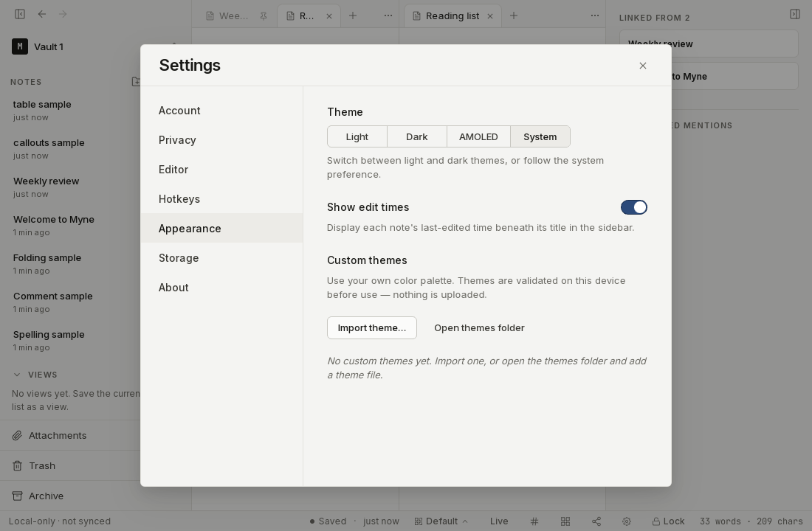Go forward using the right arrow icon
Viewport: 812px width, 531px height.
pos(63,14)
